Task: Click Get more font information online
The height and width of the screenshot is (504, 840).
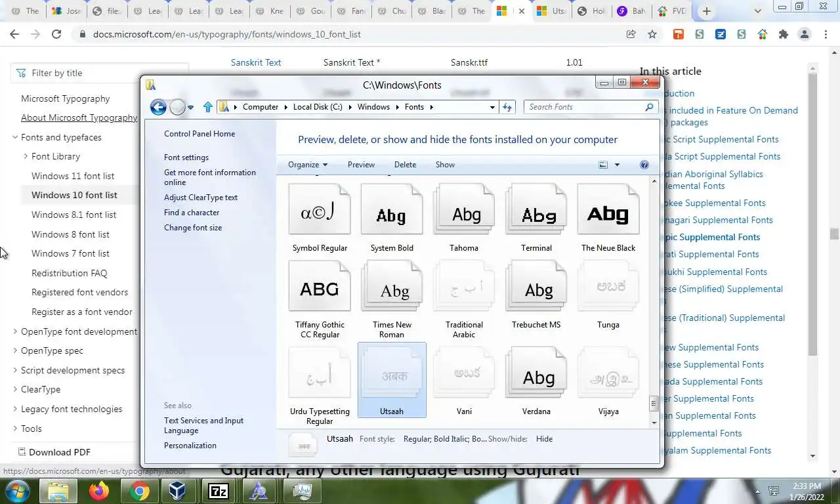Action: 210,177
